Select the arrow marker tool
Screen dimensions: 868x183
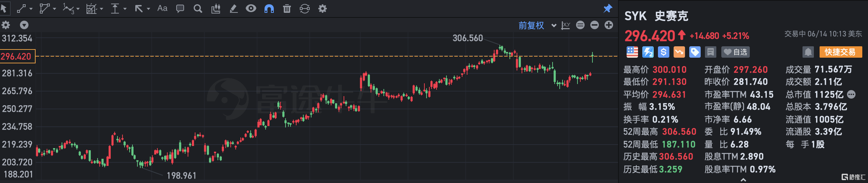click(x=138, y=9)
